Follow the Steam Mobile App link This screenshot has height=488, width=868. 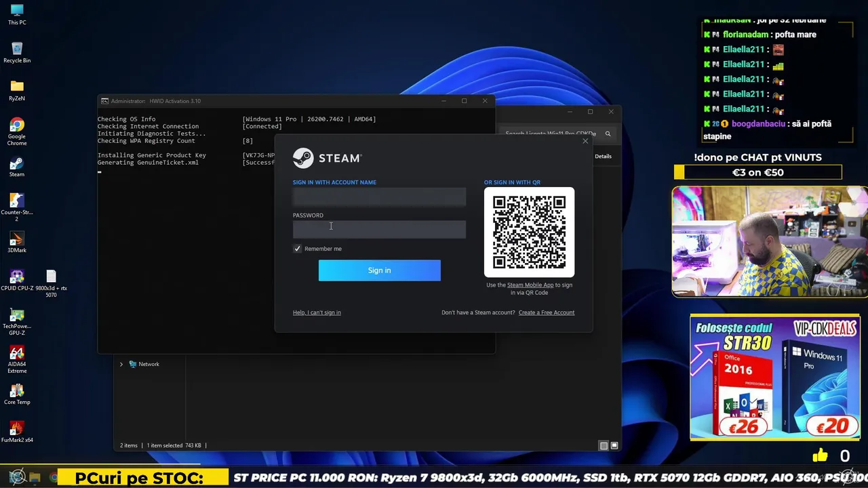(x=530, y=285)
